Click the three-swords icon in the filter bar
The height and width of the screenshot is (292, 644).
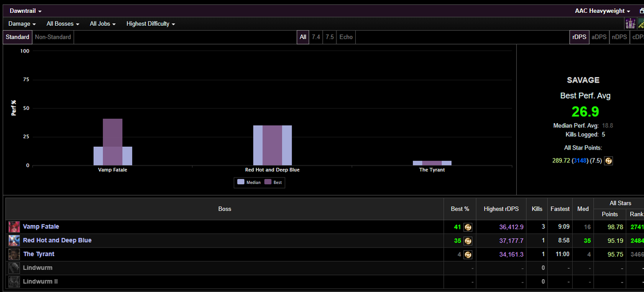pos(631,24)
